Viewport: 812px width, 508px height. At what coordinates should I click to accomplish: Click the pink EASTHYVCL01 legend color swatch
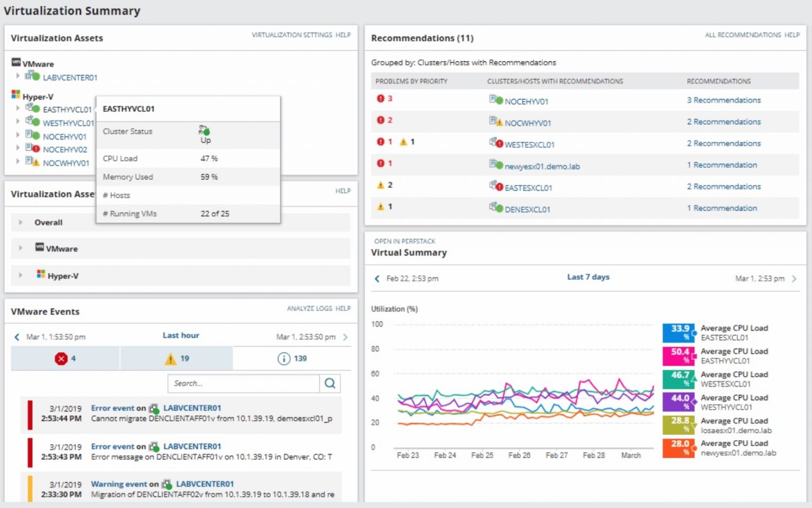678,355
